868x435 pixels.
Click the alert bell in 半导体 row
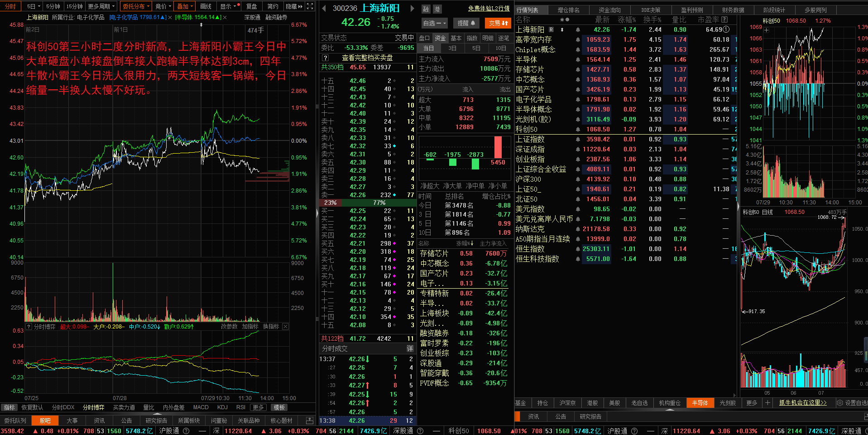click(x=578, y=59)
